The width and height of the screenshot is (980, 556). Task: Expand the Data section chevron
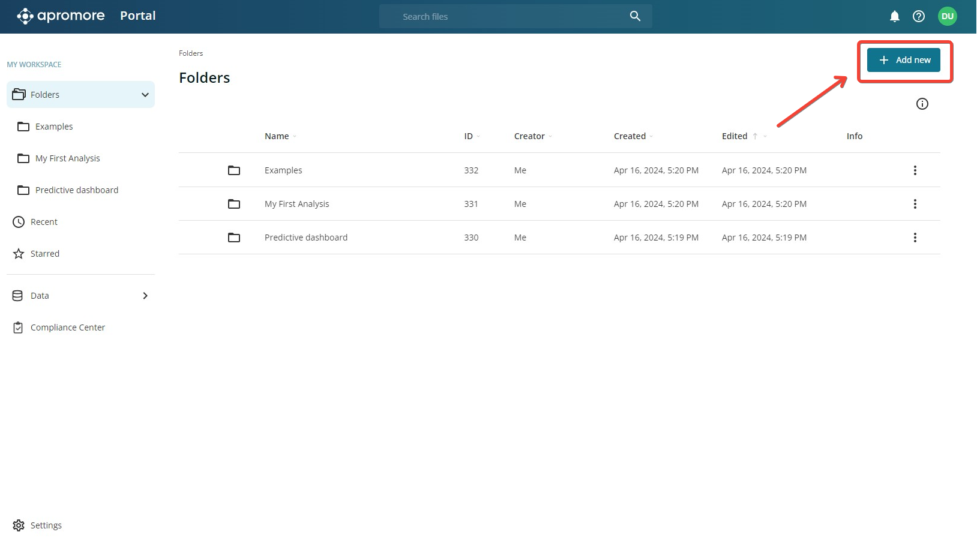tap(145, 296)
